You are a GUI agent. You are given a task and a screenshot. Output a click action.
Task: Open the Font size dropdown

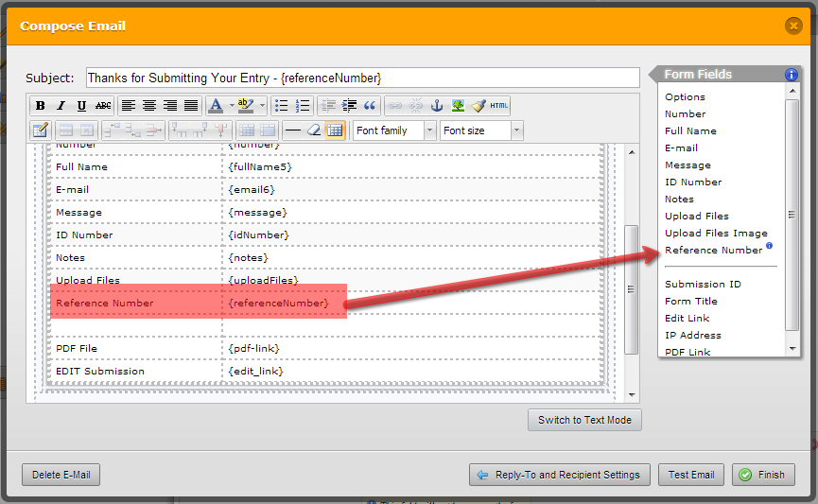click(481, 130)
